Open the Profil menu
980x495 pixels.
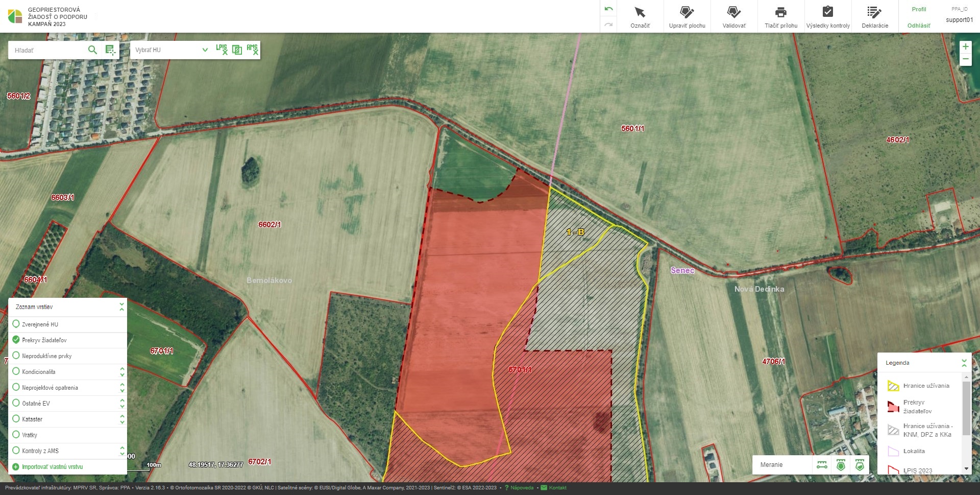pos(919,9)
